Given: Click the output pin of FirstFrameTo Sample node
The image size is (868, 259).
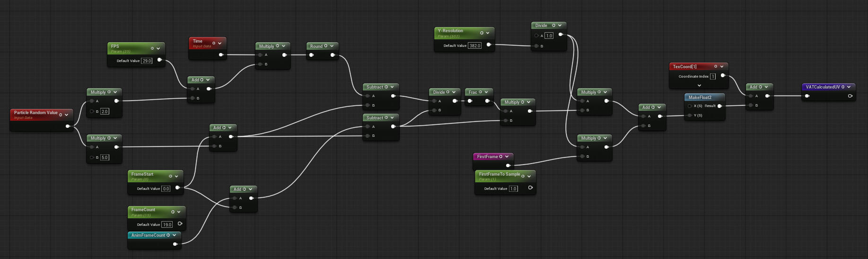Looking at the screenshot, I should [x=530, y=188].
